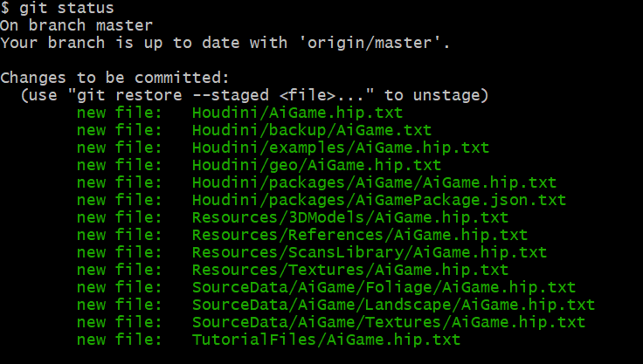Click the dollar sign shell prompt
The width and height of the screenshot is (643, 364).
click(5, 9)
